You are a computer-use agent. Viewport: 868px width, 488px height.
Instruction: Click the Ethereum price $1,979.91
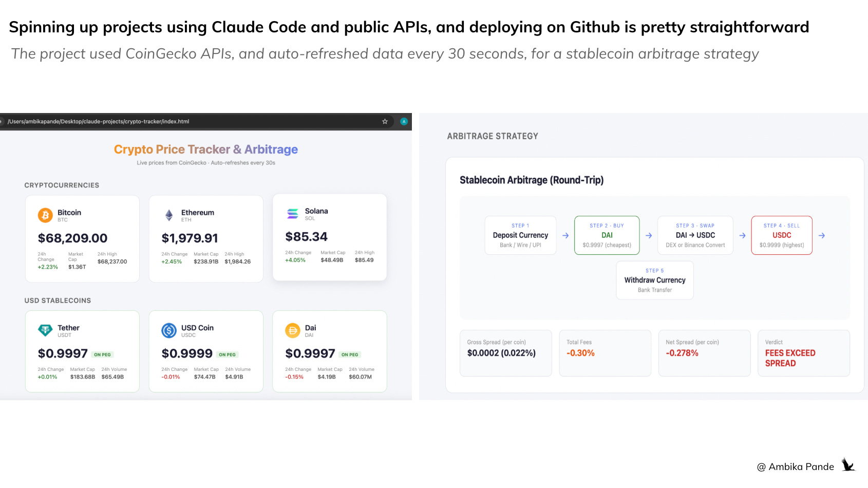[x=190, y=238]
